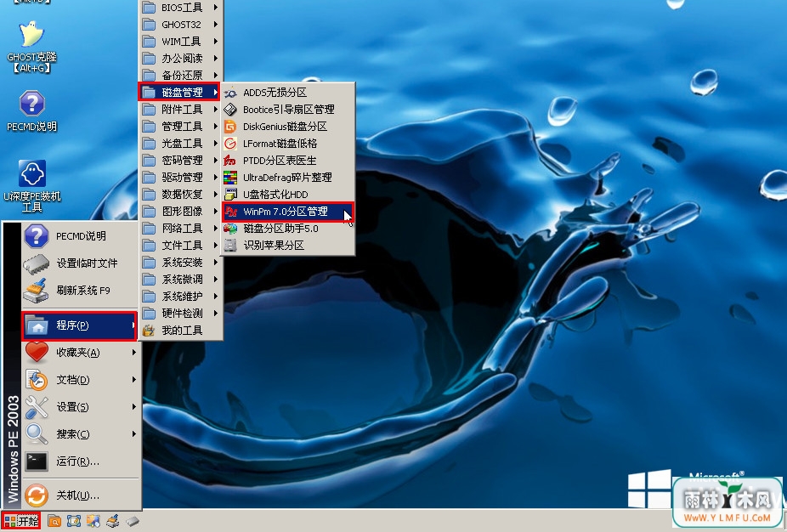Click the PTDD partition doctor icon
This screenshot has height=532, width=787.
[230, 161]
